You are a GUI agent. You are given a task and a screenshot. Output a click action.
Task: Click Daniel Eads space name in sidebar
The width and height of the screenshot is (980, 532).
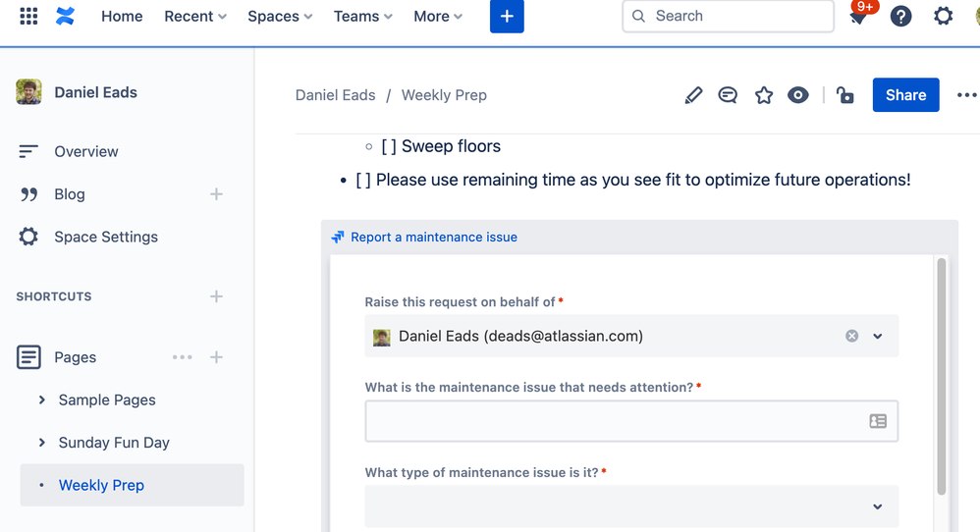95,92
